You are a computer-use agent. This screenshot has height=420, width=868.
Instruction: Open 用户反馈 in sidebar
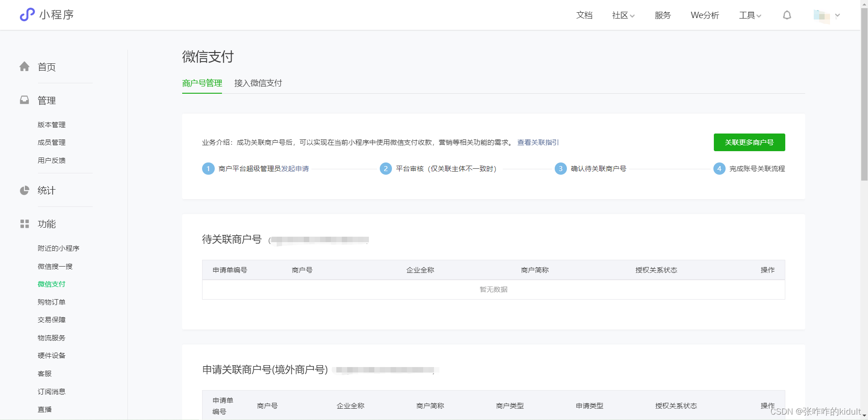click(52, 161)
